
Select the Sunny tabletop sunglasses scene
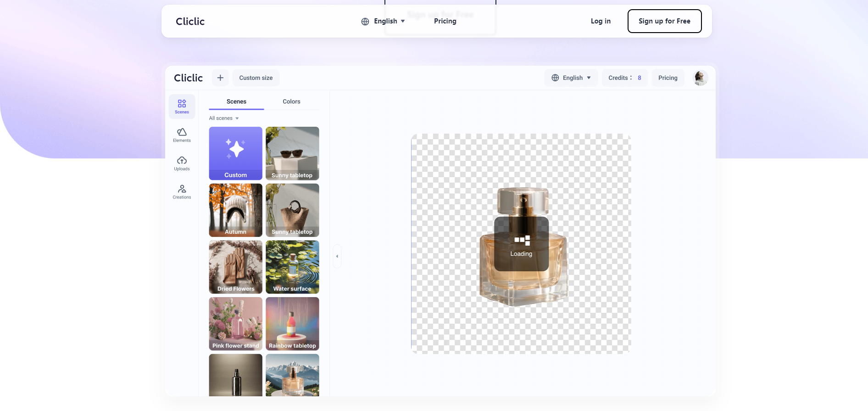292,153
